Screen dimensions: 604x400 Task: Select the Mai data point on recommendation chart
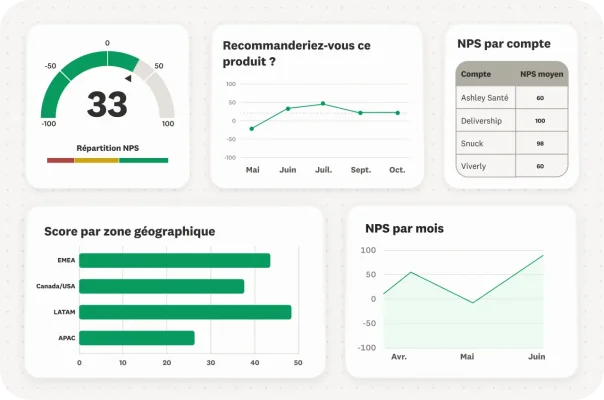252,129
